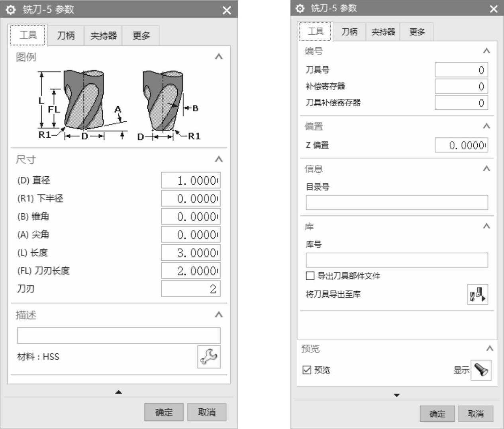Click the (R1) 下半径 value field

pos(191,199)
